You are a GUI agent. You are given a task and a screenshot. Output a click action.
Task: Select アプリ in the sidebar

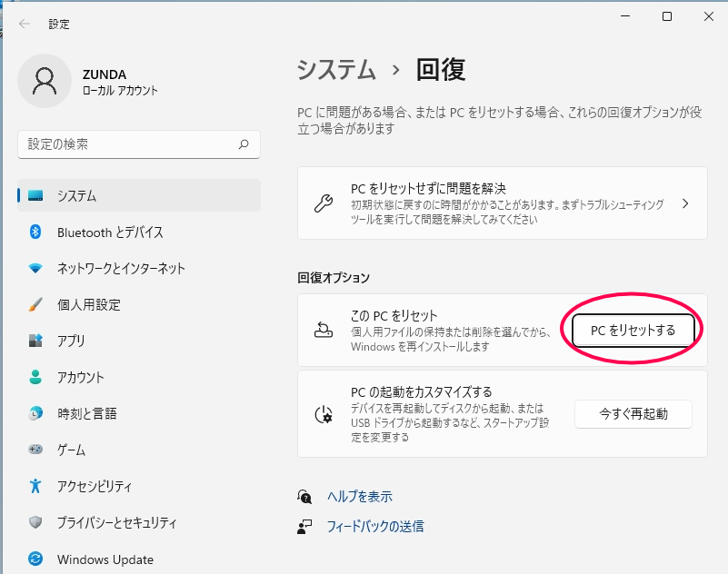coord(139,341)
